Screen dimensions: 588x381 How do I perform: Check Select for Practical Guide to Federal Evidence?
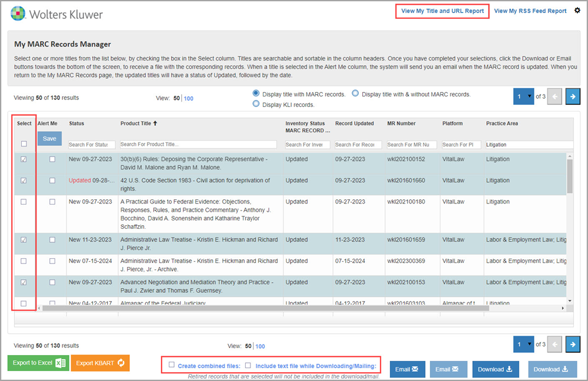pos(24,202)
